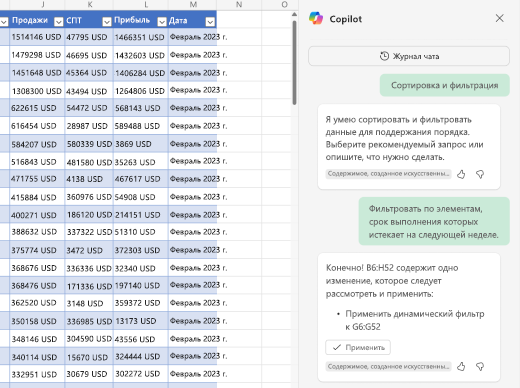Select cell with 1264806 USD
The image size is (520, 388).
click(x=141, y=91)
